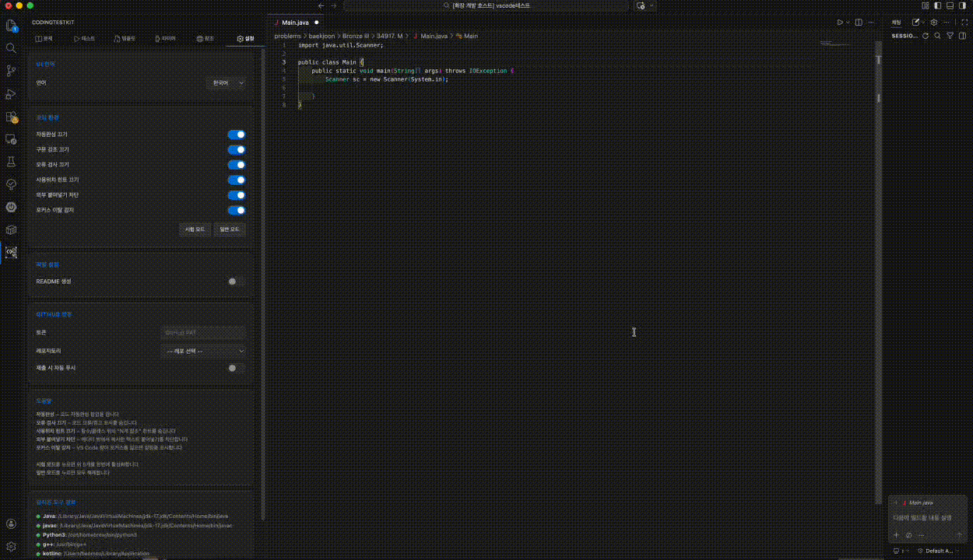Toggle the secondary side bar layout icon

coord(962,5)
